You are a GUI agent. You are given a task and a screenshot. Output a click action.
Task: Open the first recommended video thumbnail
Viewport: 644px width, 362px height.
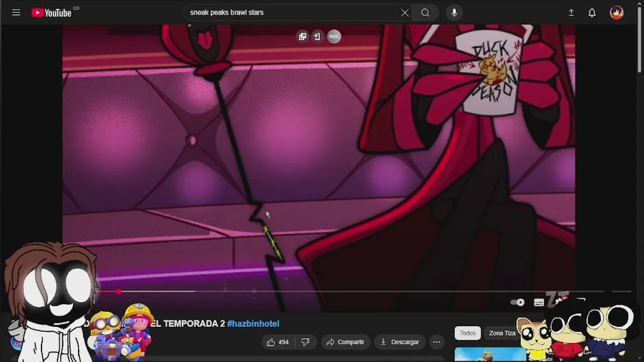[491, 354]
